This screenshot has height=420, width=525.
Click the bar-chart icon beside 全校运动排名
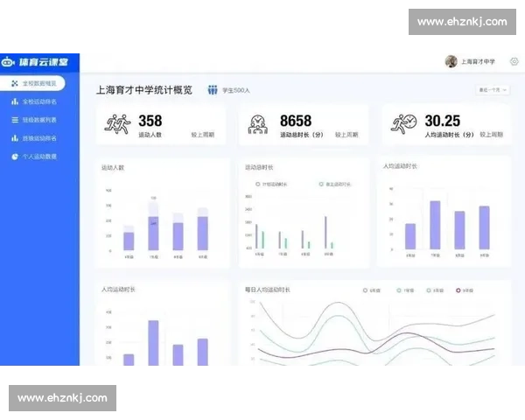tap(15, 101)
